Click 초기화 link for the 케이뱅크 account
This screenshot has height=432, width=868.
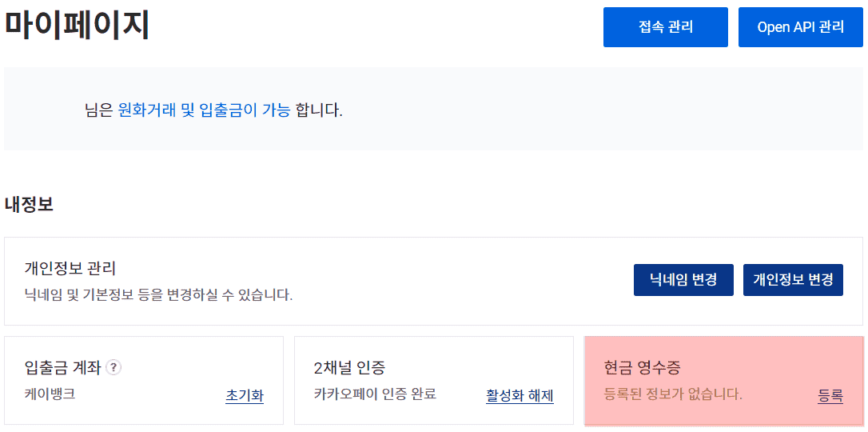[245, 395]
